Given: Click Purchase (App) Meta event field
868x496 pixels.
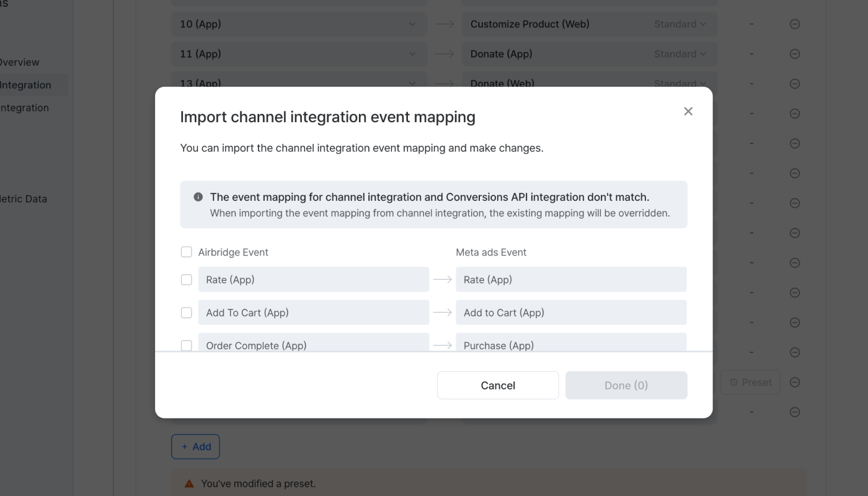Looking at the screenshot, I should click(571, 342).
